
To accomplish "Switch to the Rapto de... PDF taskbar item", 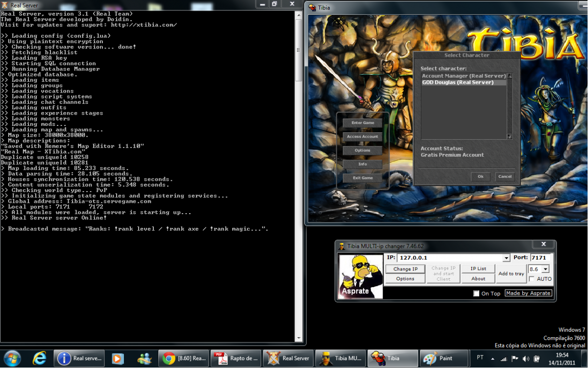I will (x=237, y=358).
